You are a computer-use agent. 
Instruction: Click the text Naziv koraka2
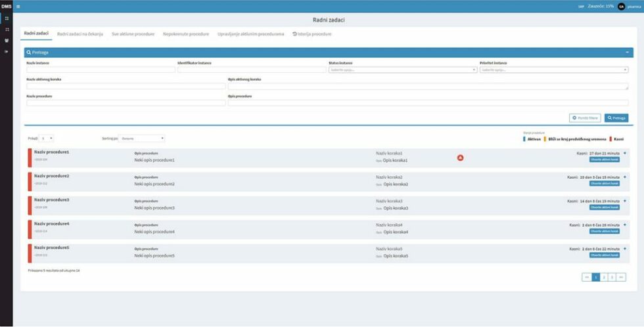(389, 177)
